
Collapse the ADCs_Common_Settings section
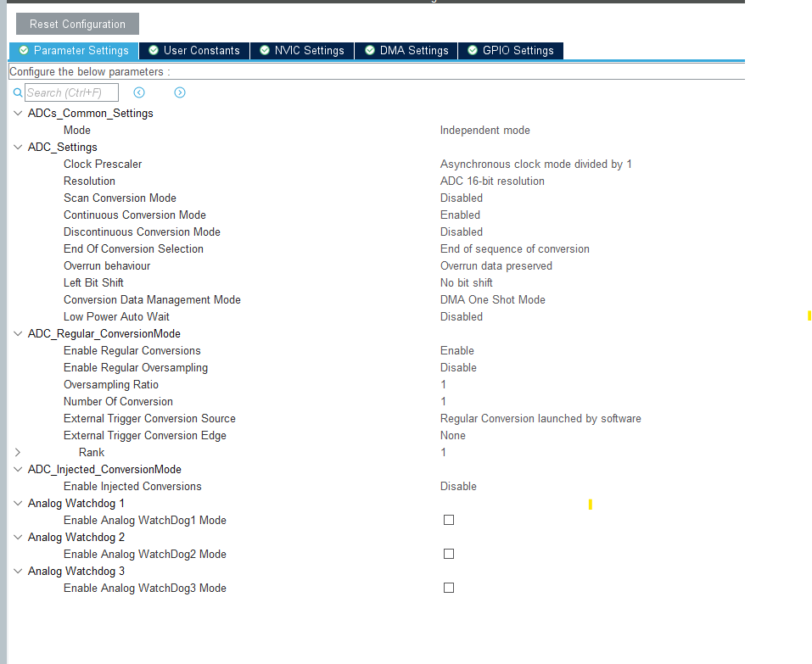click(17, 113)
